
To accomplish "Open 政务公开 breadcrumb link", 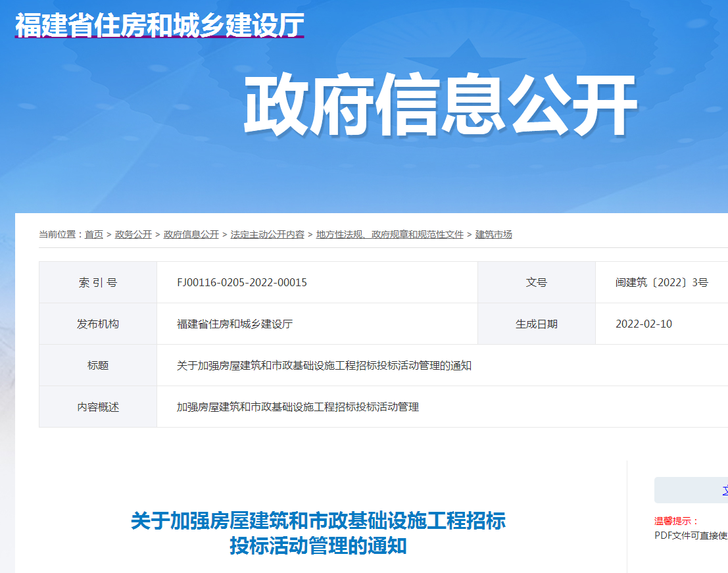I will coord(133,234).
